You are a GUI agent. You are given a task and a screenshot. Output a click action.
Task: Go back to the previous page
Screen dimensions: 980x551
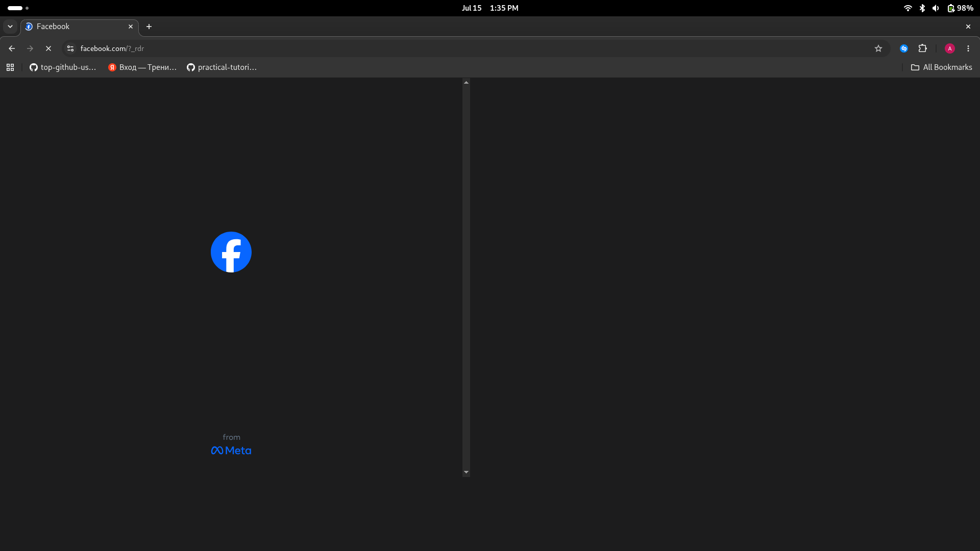tap(12, 48)
